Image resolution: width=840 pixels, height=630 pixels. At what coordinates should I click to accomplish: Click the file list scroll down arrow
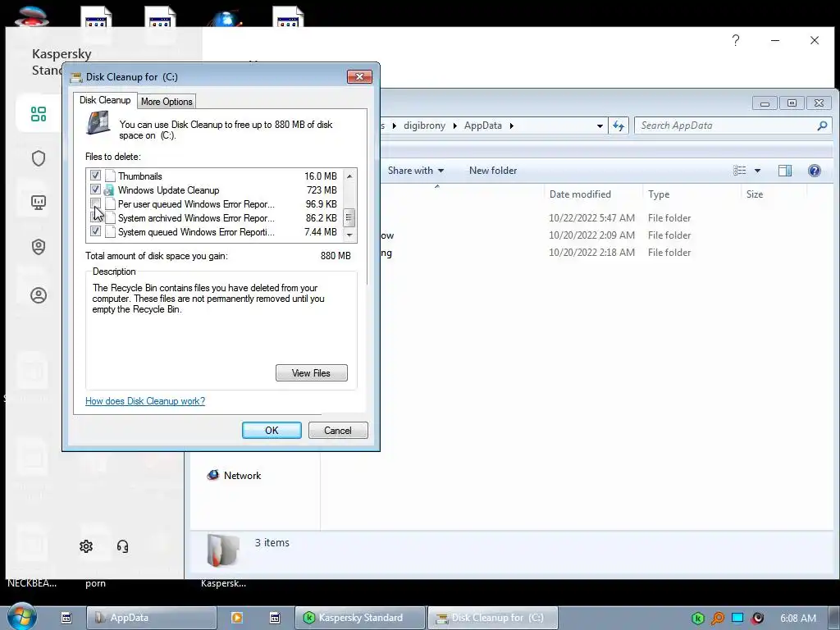[349, 235]
